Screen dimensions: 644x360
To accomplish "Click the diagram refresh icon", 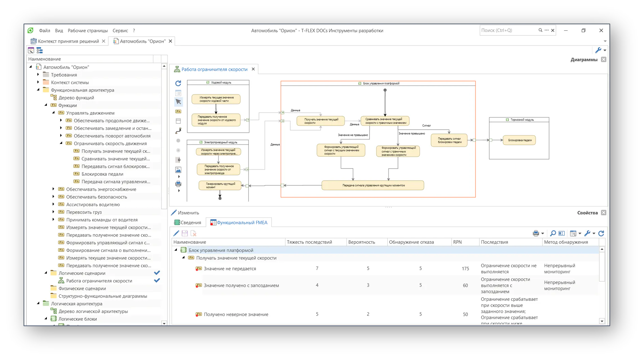I will (178, 83).
